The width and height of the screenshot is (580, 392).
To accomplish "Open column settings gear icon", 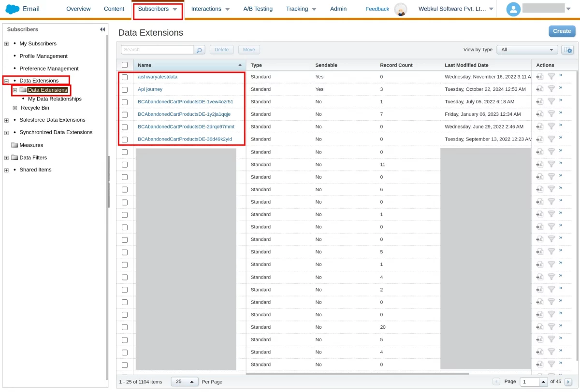I will [x=567, y=50].
